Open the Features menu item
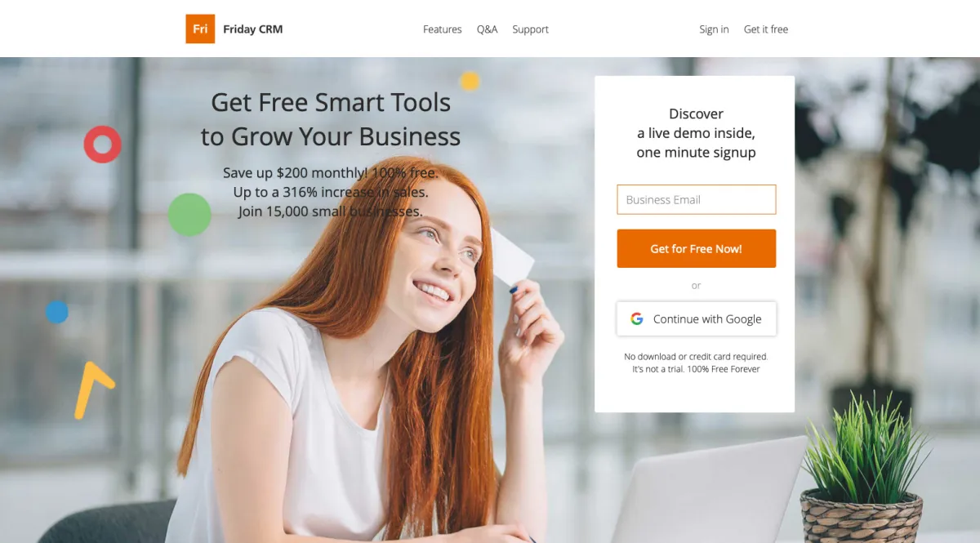The height and width of the screenshot is (543, 980). [x=442, y=29]
